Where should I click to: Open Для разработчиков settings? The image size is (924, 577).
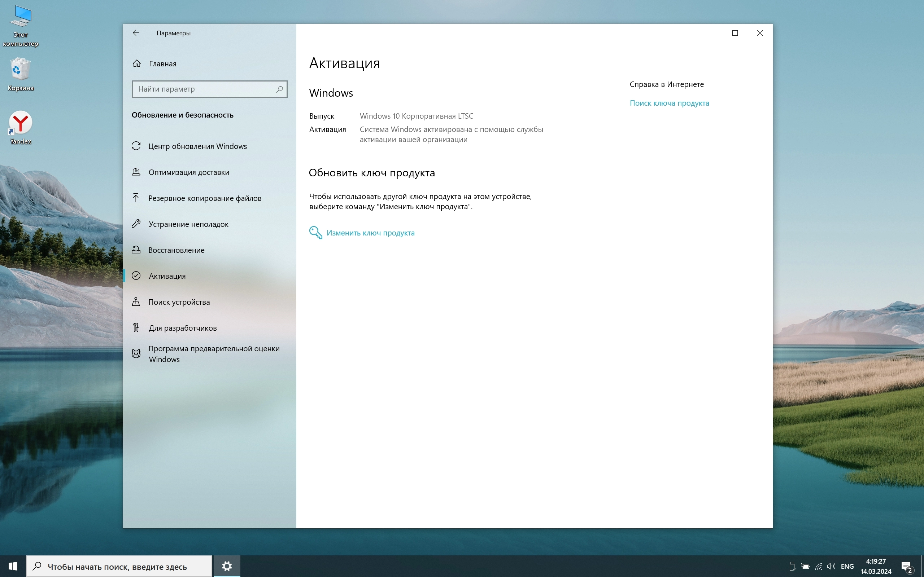pos(183,328)
